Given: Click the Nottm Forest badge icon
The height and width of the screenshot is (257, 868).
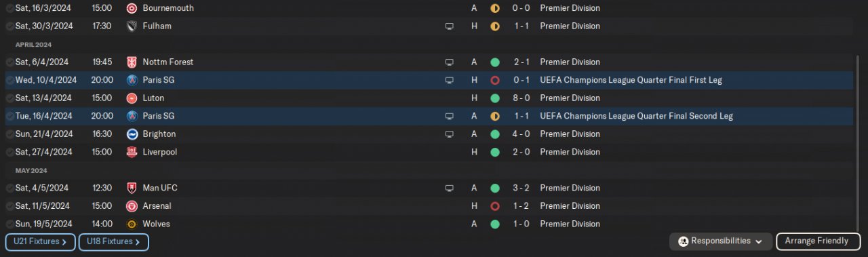Looking at the screenshot, I should (132, 62).
